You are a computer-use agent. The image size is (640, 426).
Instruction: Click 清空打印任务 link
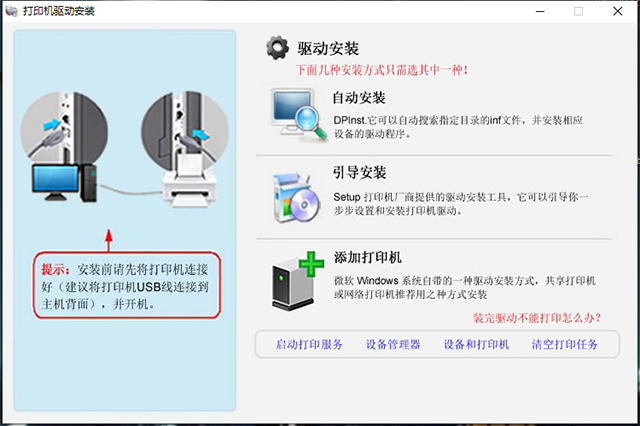point(564,344)
